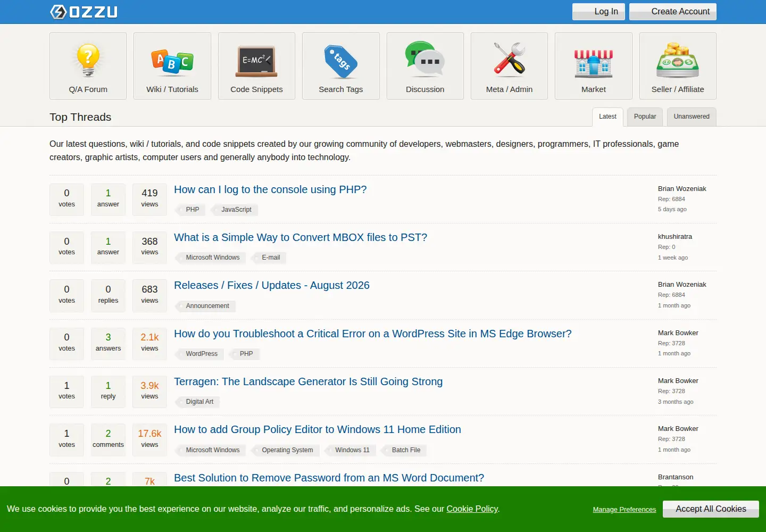
Task: Open the Group Policy Editor Windows 11 thread
Action: tap(318, 430)
